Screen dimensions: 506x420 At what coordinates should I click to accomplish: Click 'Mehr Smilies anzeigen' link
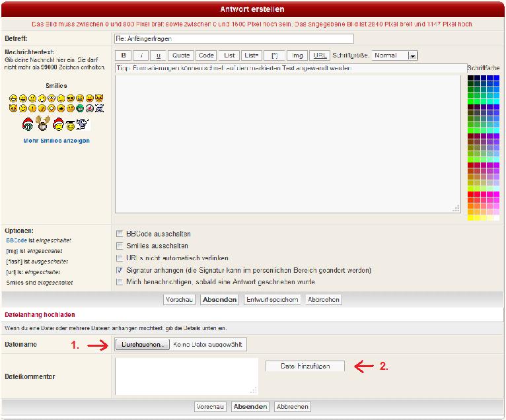(57, 141)
